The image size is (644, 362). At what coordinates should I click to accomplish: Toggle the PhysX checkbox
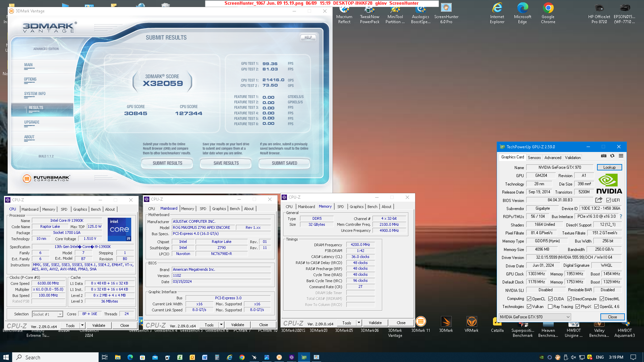[x=578, y=306]
